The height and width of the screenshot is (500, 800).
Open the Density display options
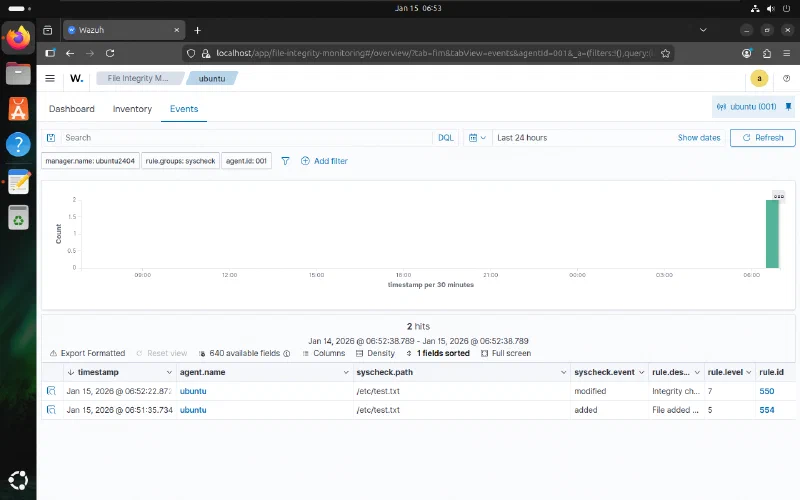point(376,353)
